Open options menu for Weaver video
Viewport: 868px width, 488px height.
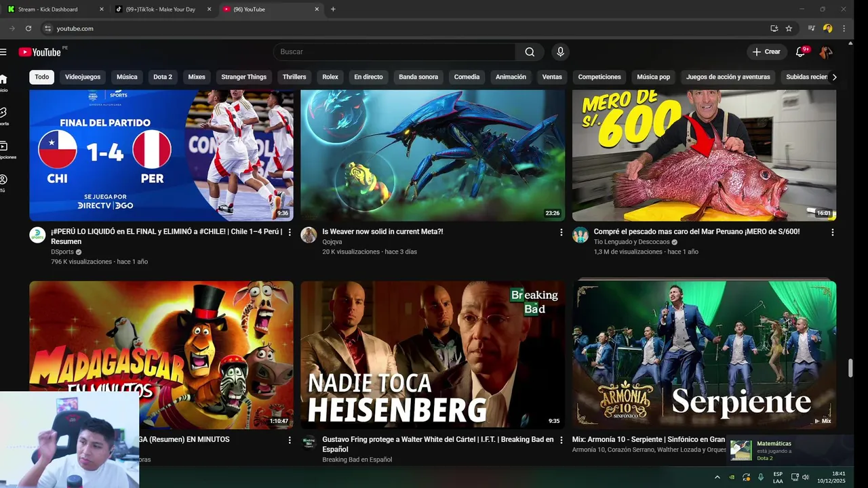(561, 232)
